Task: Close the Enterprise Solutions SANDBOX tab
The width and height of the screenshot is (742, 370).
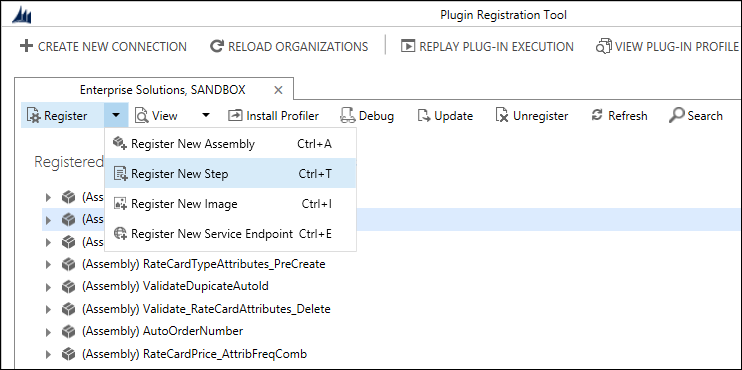Action: click(x=279, y=90)
